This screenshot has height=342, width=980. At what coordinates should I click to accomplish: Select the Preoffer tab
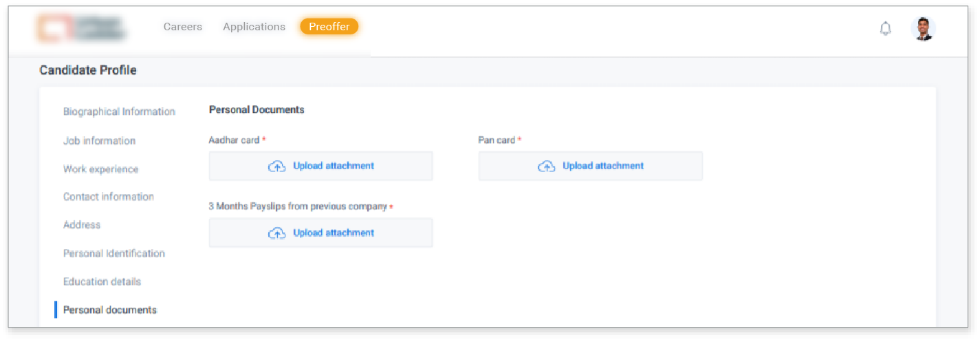tap(329, 27)
